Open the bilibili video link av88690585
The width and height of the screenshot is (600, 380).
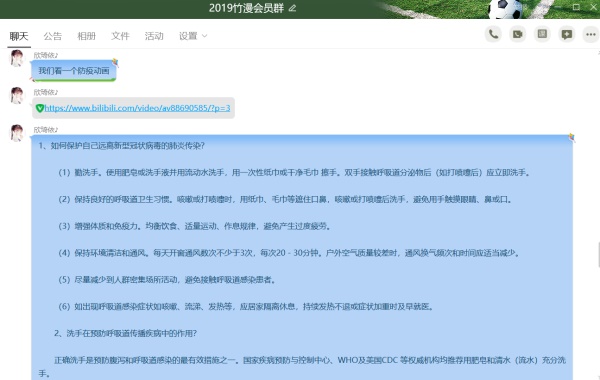[x=137, y=108]
